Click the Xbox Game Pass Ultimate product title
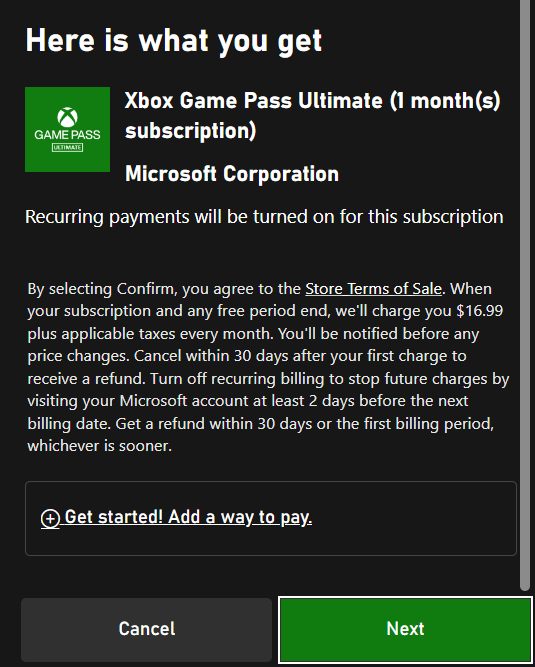The height and width of the screenshot is (667, 535). click(313, 116)
